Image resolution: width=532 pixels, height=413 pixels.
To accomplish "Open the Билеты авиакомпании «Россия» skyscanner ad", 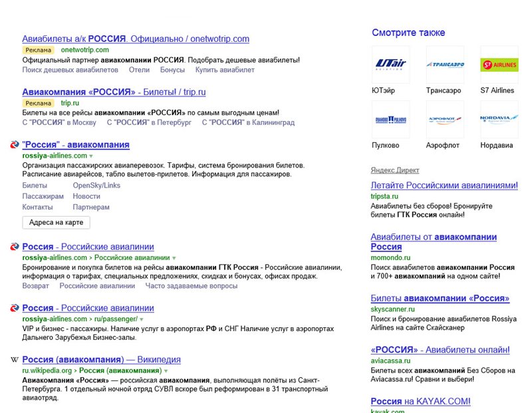I will click(440, 299).
